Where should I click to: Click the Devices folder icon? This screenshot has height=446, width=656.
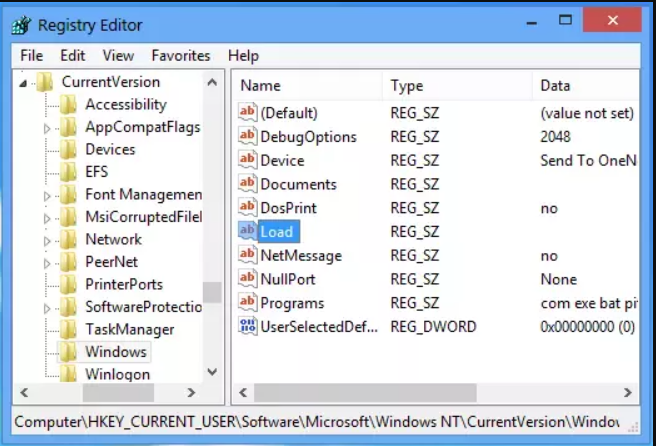(x=68, y=150)
